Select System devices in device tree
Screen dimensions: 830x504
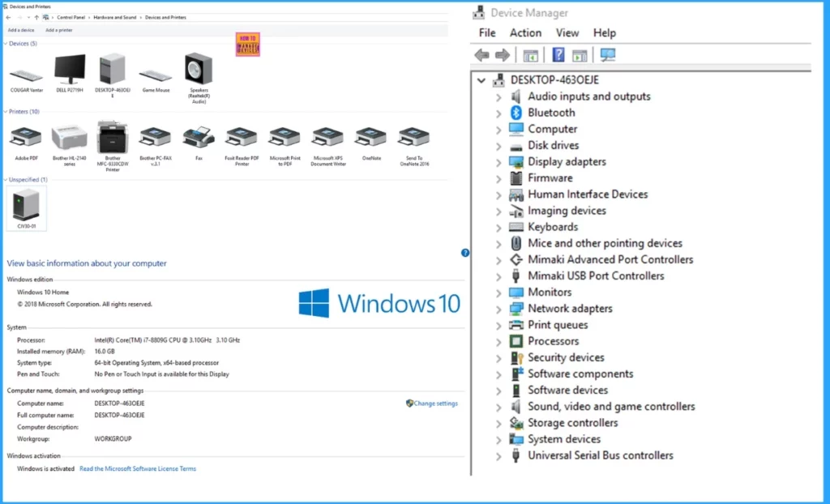pos(564,439)
